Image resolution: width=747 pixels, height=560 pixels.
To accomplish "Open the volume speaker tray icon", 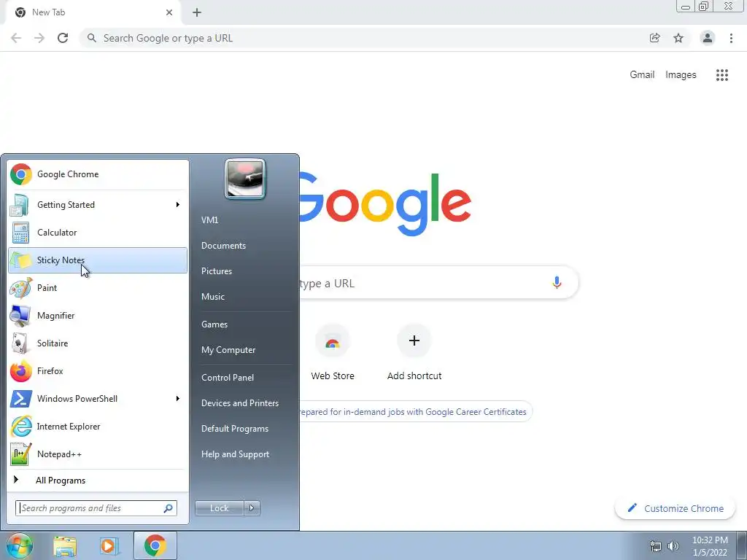I will [673, 546].
